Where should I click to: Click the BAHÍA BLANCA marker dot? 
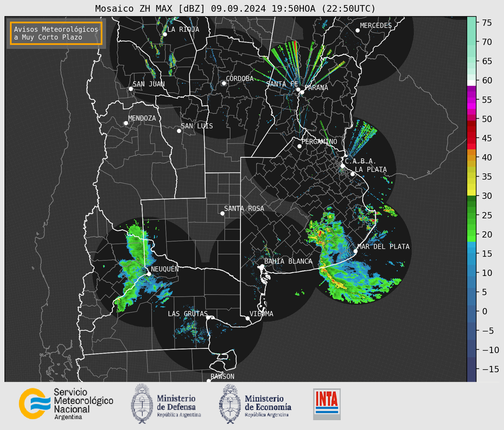(x=262, y=266)
